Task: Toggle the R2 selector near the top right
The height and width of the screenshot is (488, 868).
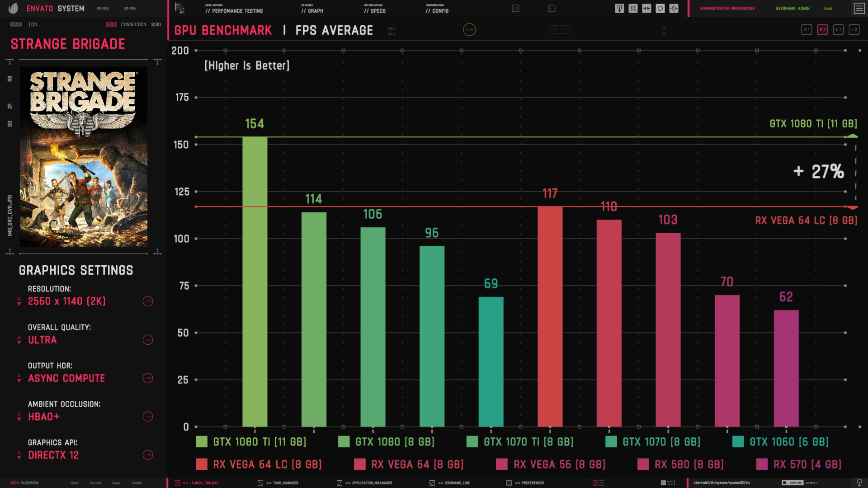Action: [822, 29]
